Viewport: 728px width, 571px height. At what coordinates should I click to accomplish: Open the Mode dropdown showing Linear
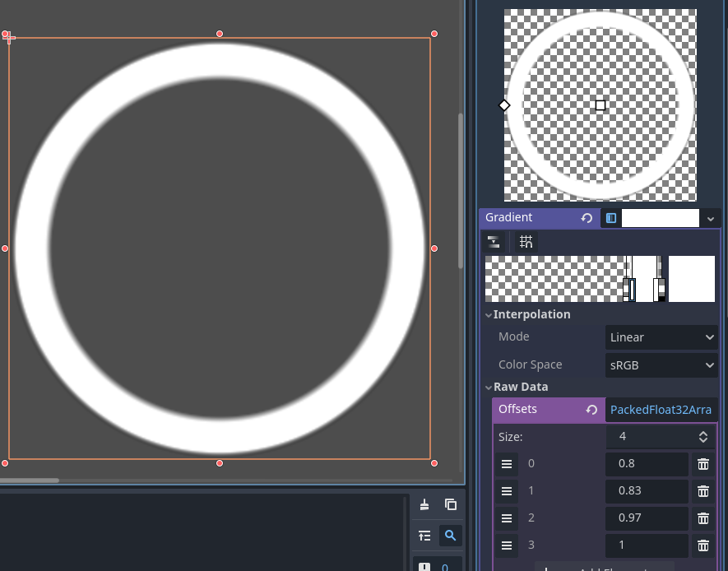click(661, 337)
